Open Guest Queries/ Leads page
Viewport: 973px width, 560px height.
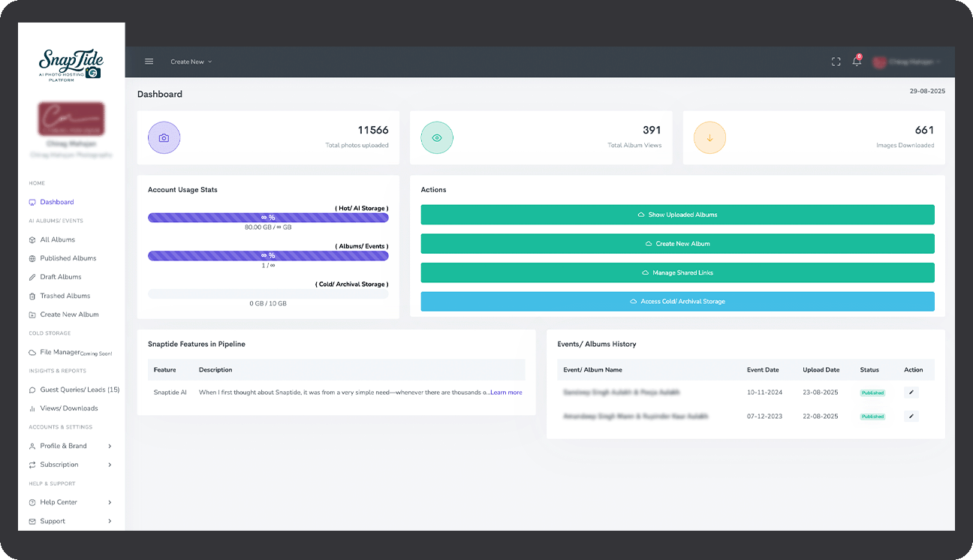coord(79,390)
